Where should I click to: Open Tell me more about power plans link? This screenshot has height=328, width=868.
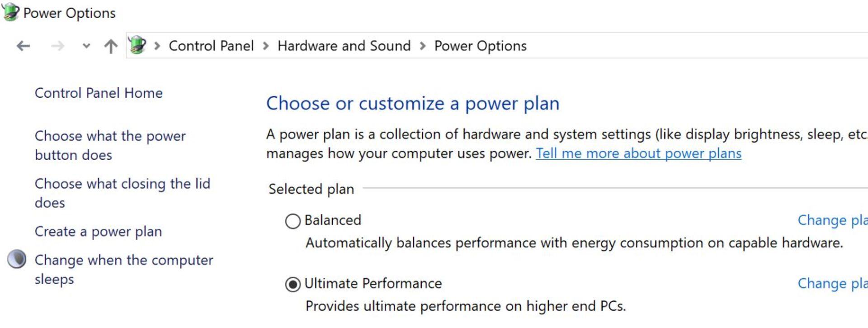coord(638,153)
